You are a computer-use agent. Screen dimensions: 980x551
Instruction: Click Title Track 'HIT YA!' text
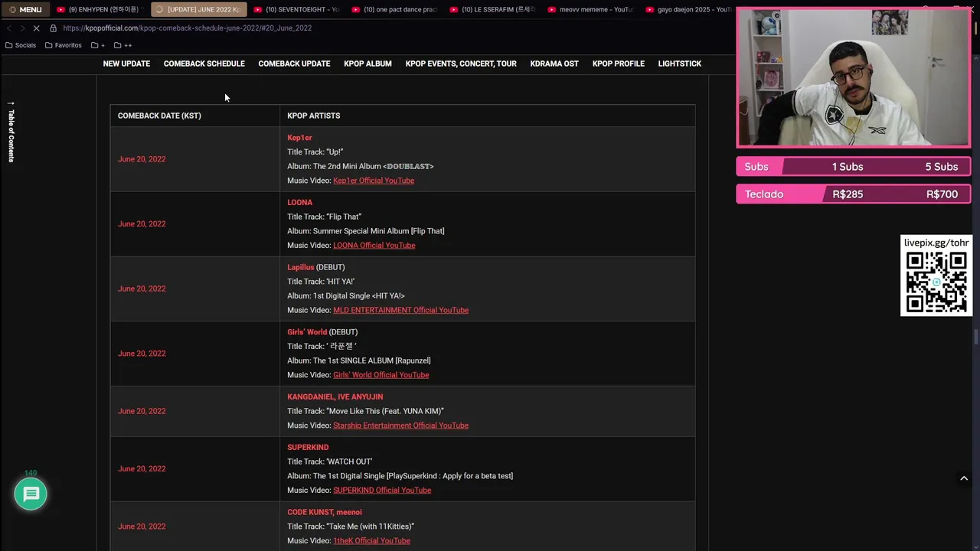coord(321,282)
